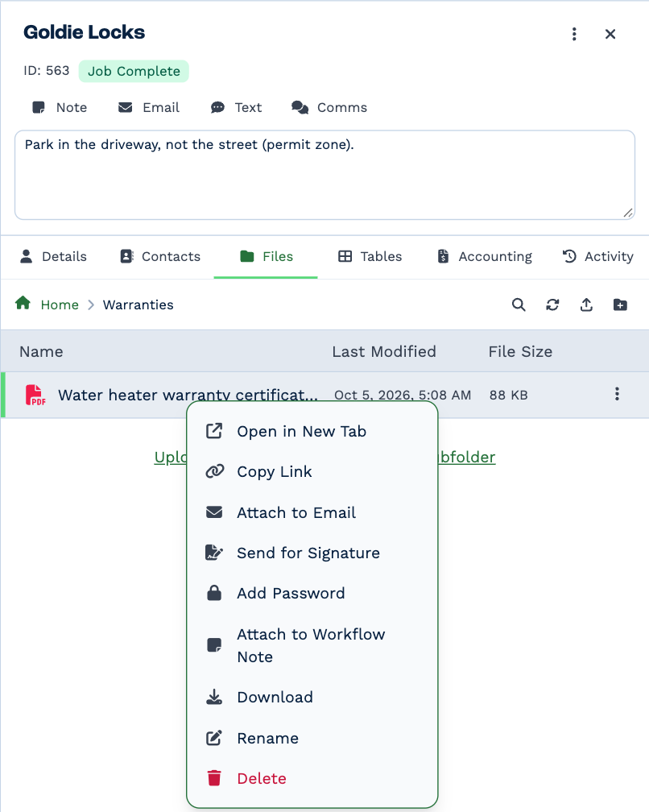Upload a file using upload icon
Screen dimensions: 649x812
pyautogui.click(x=586, y=304)
